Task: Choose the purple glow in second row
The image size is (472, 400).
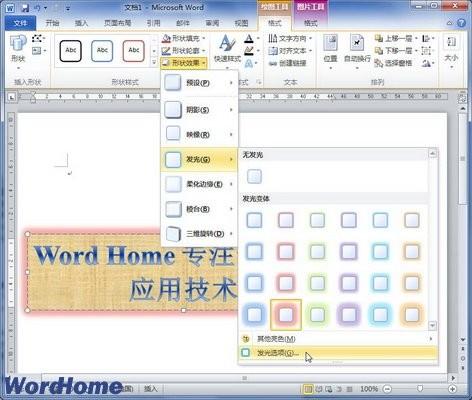Action: pyautogui.click(x=349, y=252)
